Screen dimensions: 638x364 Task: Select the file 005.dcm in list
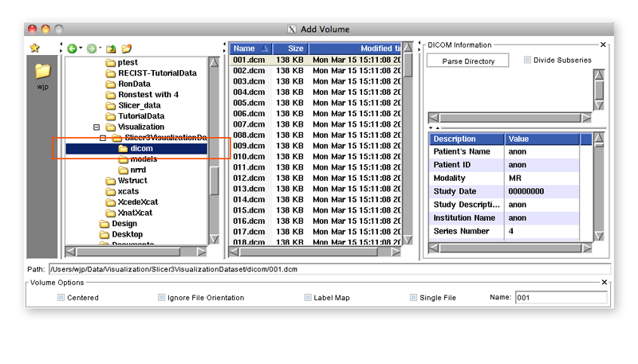pos(249,103)
